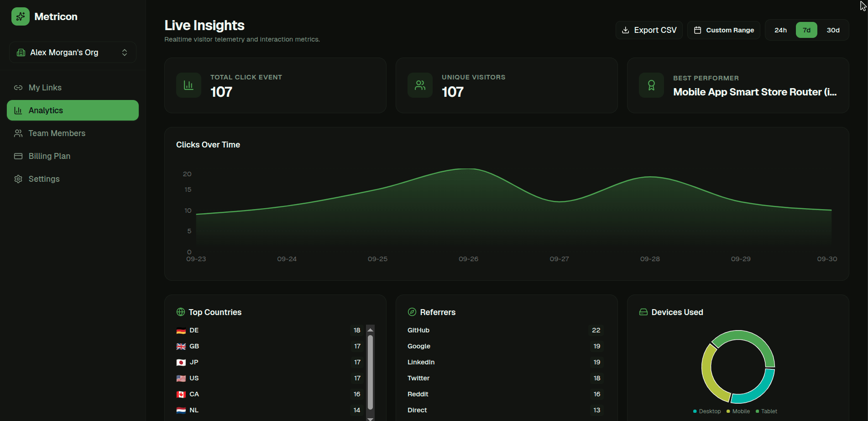Switch to 30d time range
Screen dimensions: 868x421
(x=833, y=30)
